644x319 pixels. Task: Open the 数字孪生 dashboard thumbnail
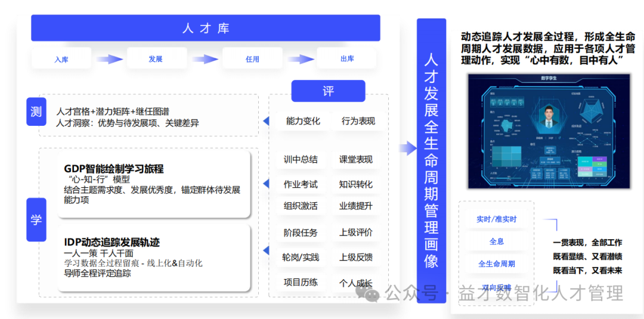[x=549, y=131]
